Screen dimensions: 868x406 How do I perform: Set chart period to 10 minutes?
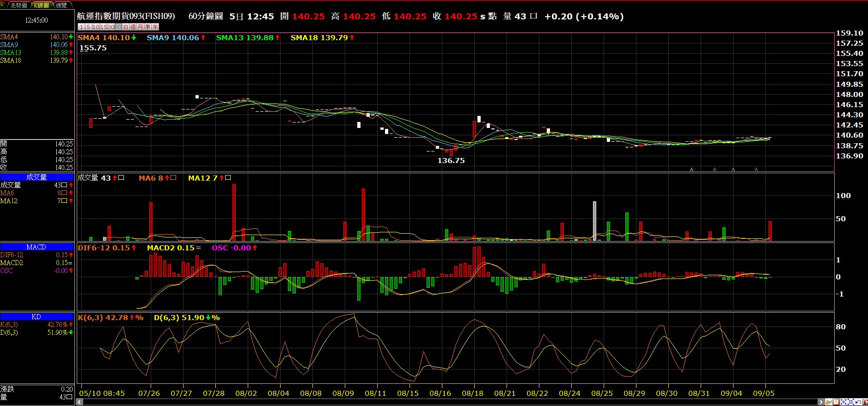pos(96,27)
